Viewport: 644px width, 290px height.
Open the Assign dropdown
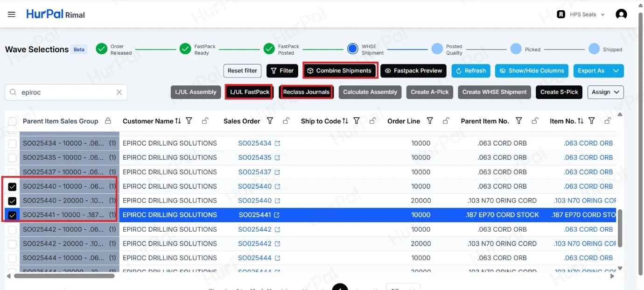606,92
